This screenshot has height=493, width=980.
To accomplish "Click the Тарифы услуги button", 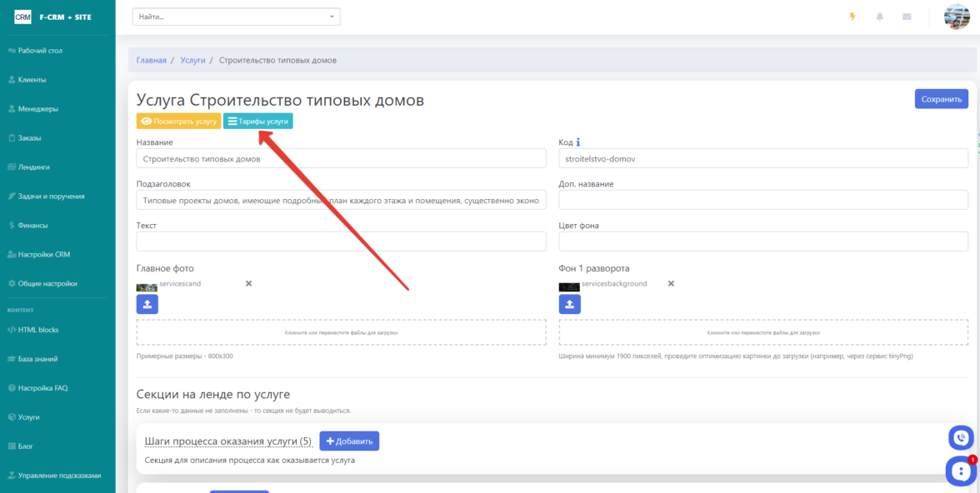I will click(x=258, y=122).
